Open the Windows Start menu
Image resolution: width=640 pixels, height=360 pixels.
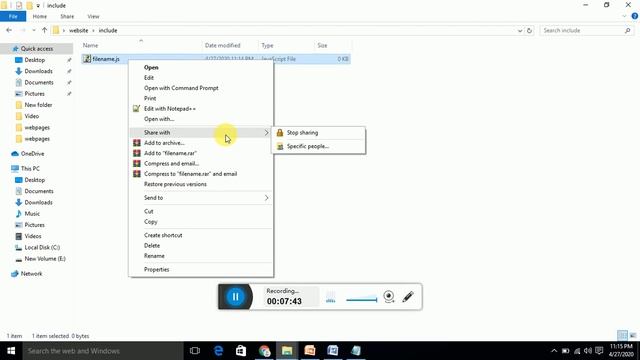(11, 351)
